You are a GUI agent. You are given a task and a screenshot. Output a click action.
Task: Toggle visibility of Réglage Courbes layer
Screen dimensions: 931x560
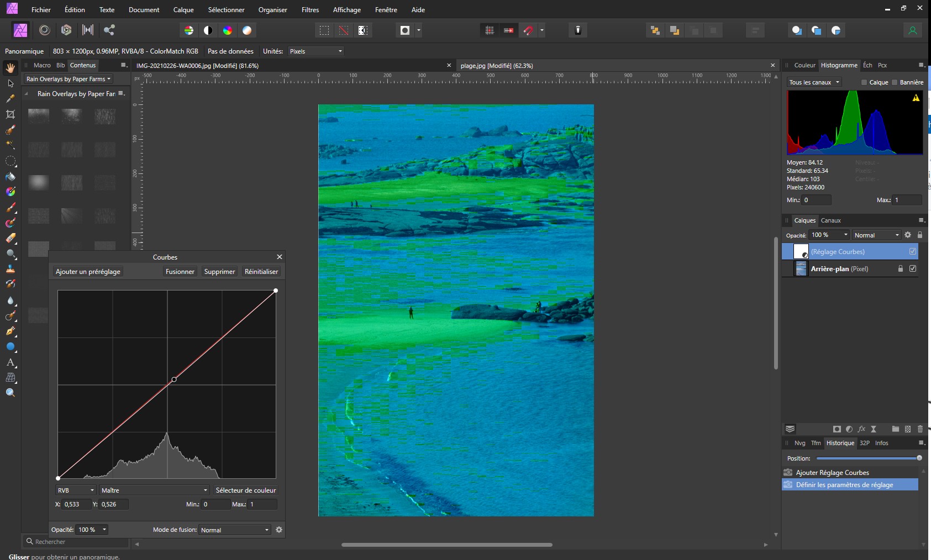912,251
